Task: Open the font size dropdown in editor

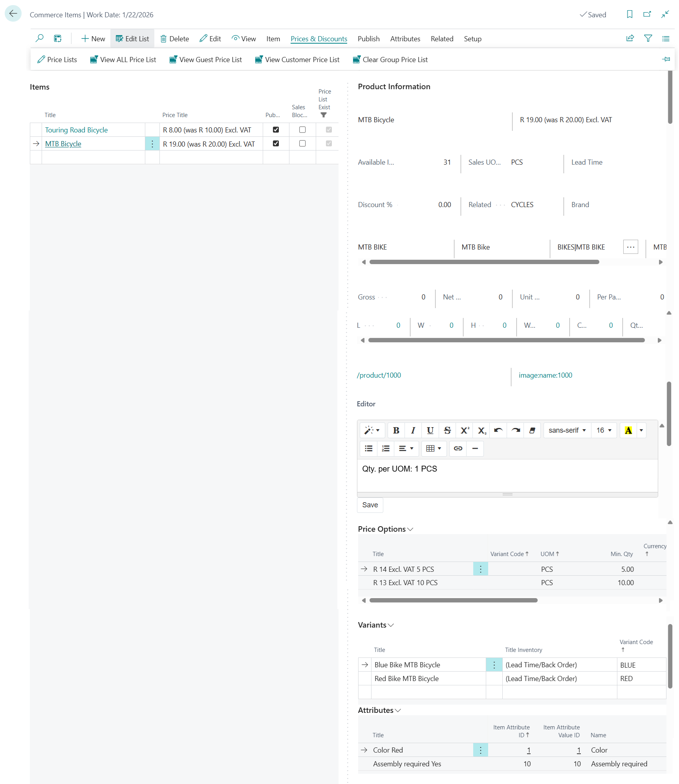Action: tap(604, 430)
